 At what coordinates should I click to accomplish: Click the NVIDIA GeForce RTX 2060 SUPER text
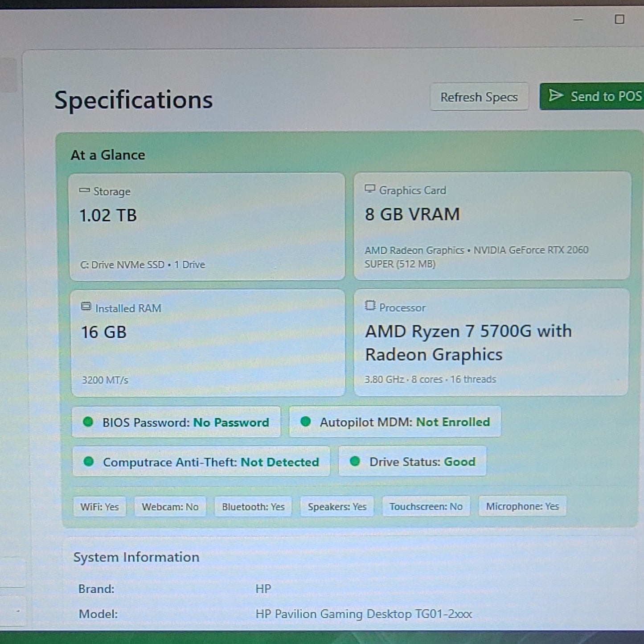pos(477,257)
